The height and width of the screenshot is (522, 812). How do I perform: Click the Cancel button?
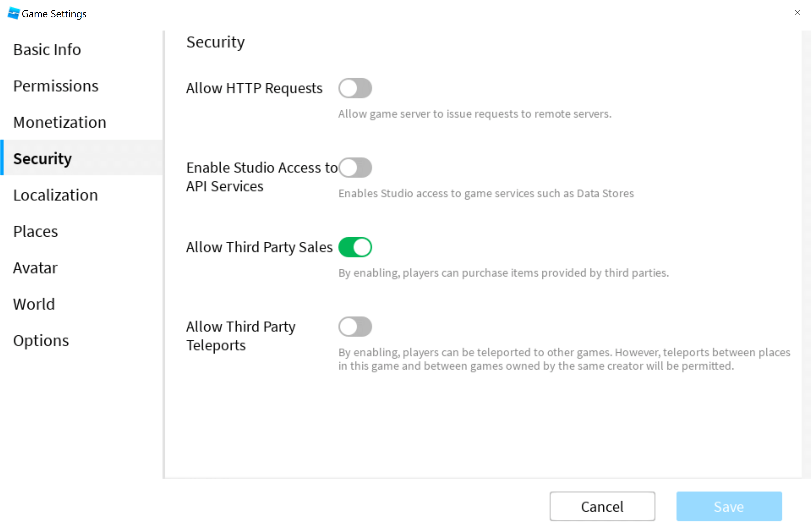602,506
